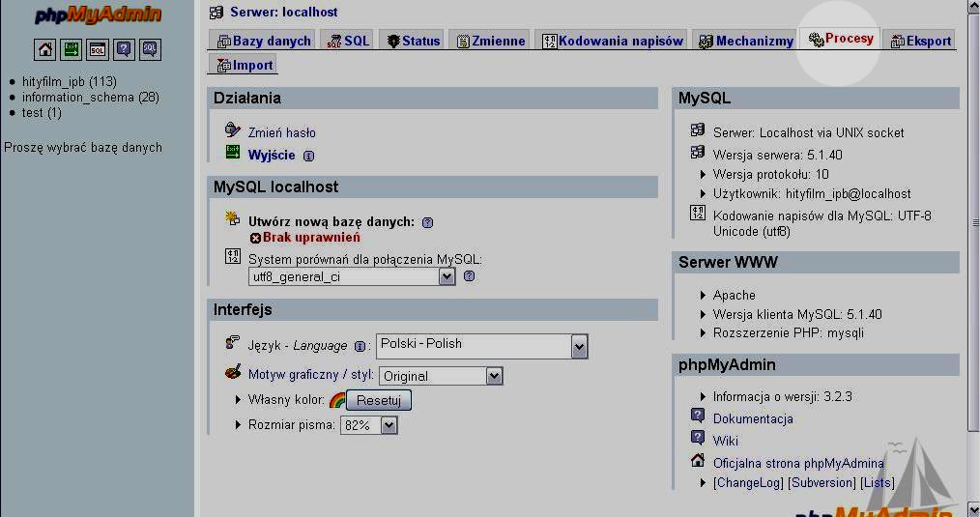Click the Zmień hasło link
Viewport: 980px width, 517px height.
281,133
